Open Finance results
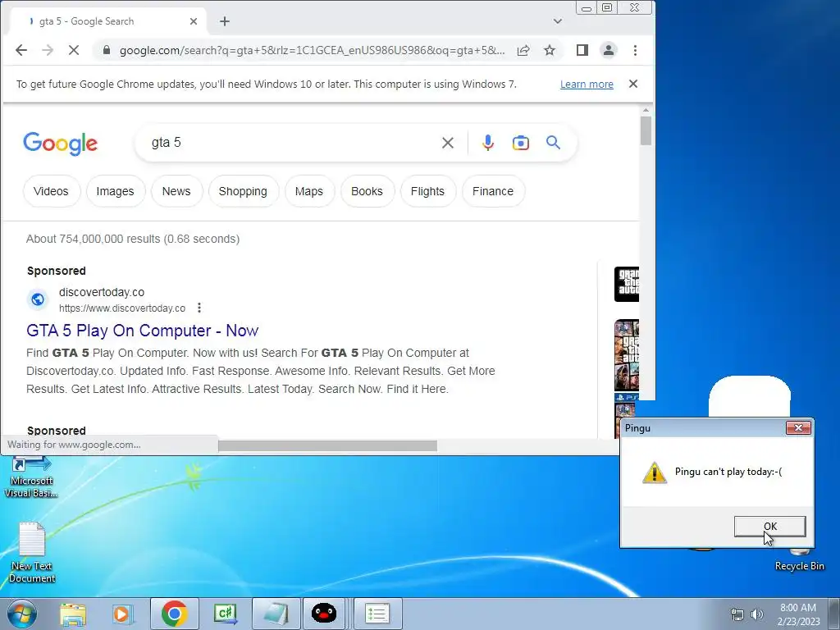The image size is (840, 630). [493, 191]
